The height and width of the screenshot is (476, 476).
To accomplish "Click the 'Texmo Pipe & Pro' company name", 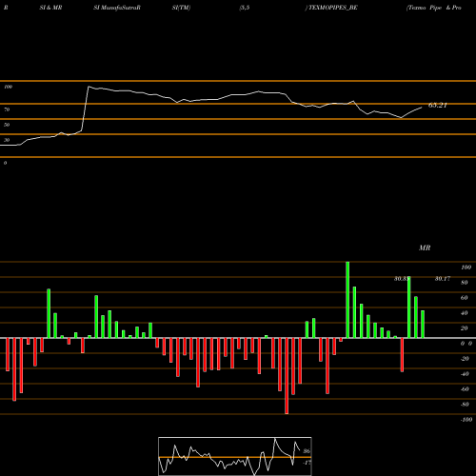I will pos(434,8).
